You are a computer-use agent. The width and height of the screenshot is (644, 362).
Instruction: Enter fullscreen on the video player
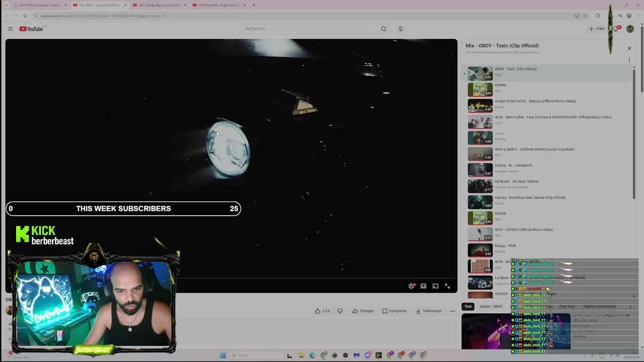click(447, 286)
